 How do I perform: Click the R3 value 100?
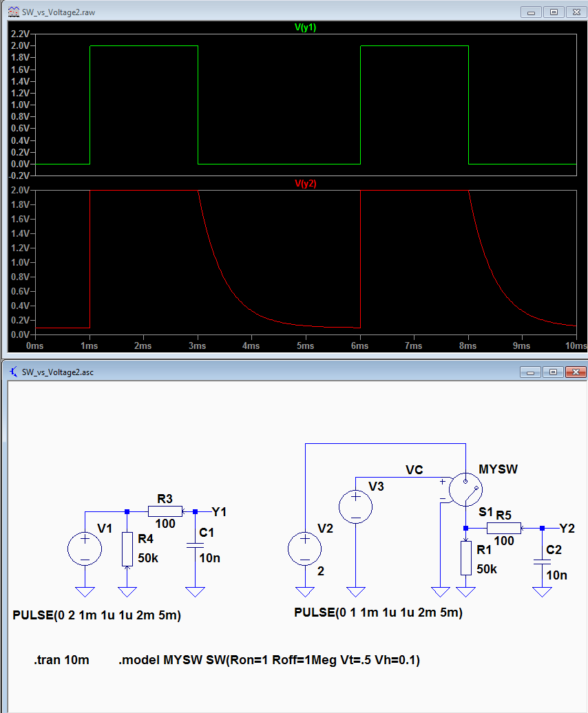(x=165, y=524)
